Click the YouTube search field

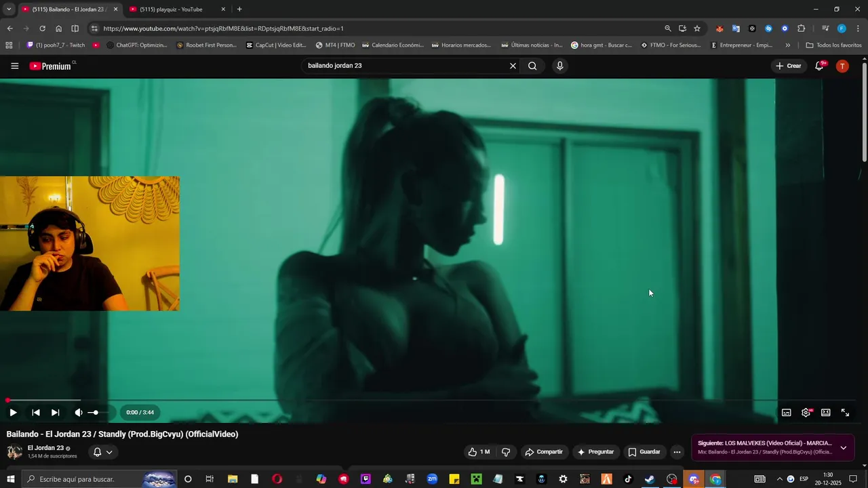(404, 66)
